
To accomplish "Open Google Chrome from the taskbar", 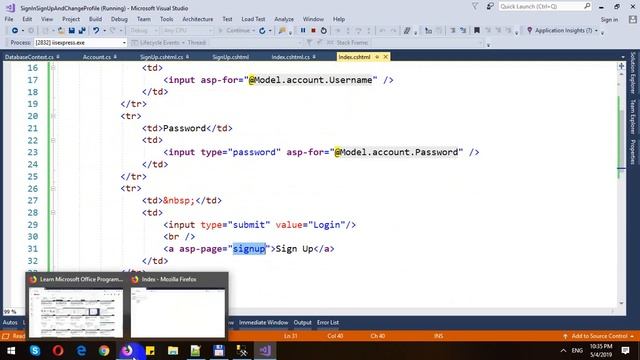I will (x=104, y=351).
